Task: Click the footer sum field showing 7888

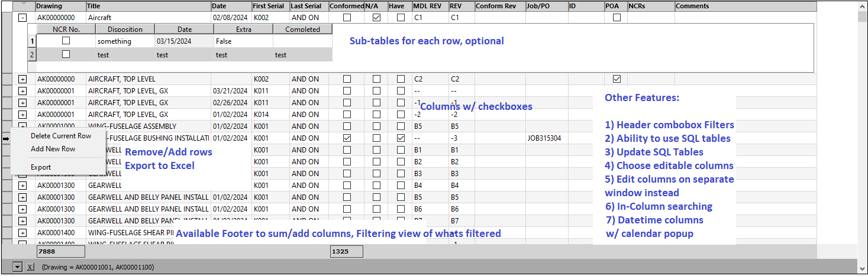Action: [60, 252]
